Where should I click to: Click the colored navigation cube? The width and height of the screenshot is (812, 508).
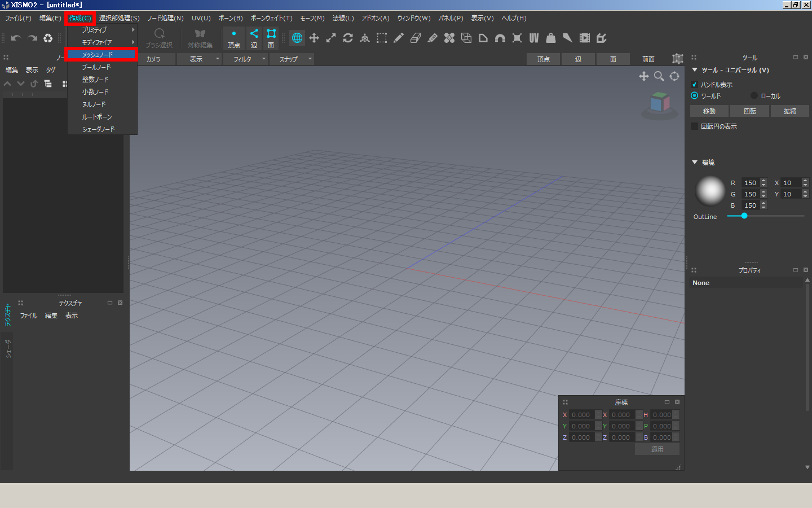[x=659, y=103]
